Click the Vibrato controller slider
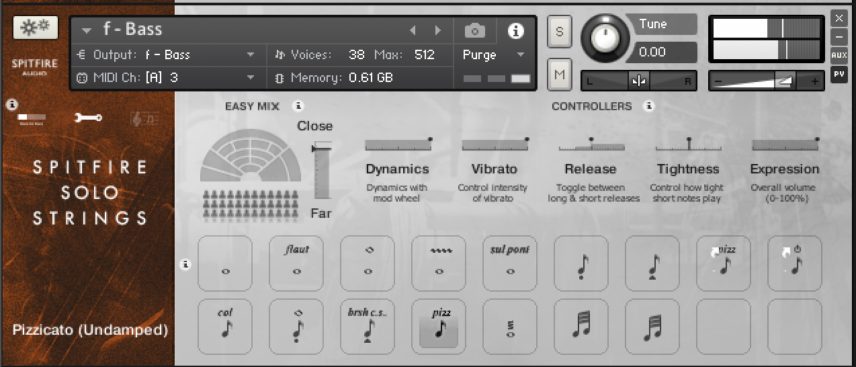The width and height of the screenshot is (856, 367). (x=495, y=144)
